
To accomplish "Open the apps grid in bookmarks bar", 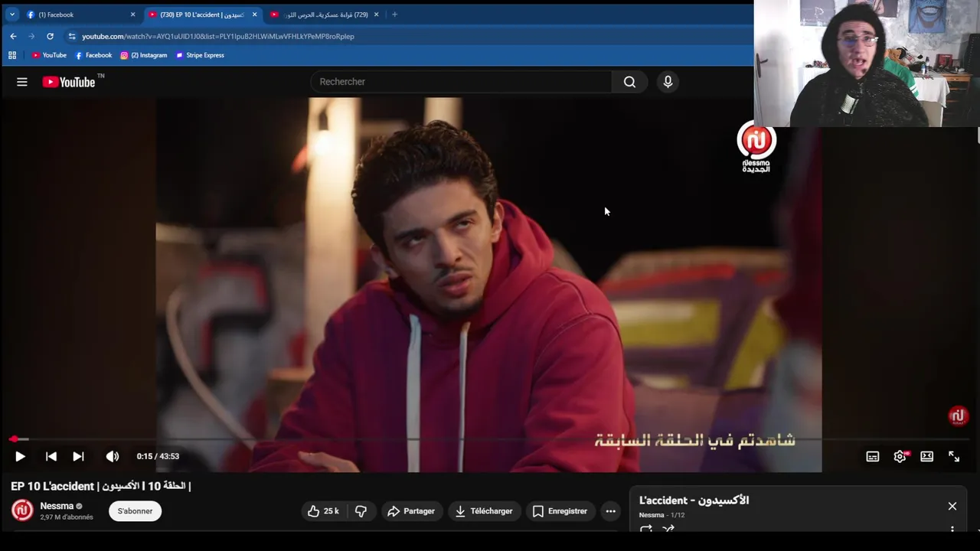I will [x=12, y=55].
